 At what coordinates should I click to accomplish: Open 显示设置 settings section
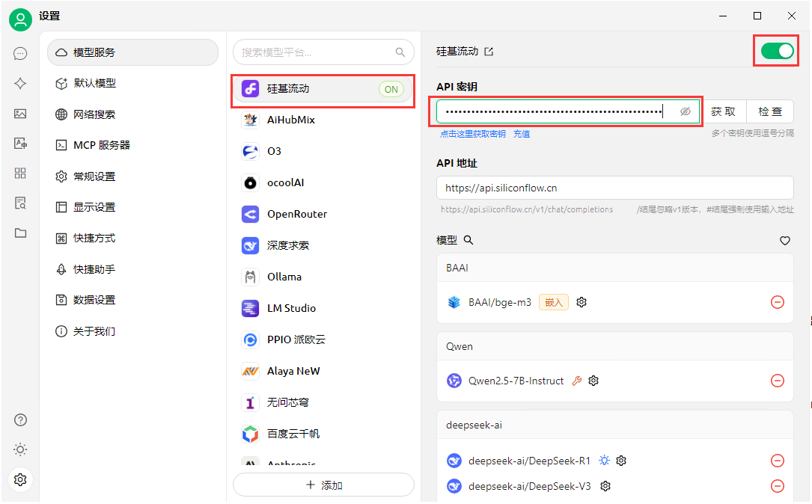click(x=132, y=207)
